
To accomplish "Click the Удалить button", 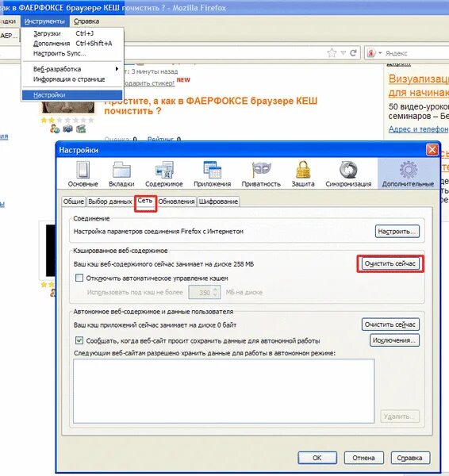I will pos(400,416).
